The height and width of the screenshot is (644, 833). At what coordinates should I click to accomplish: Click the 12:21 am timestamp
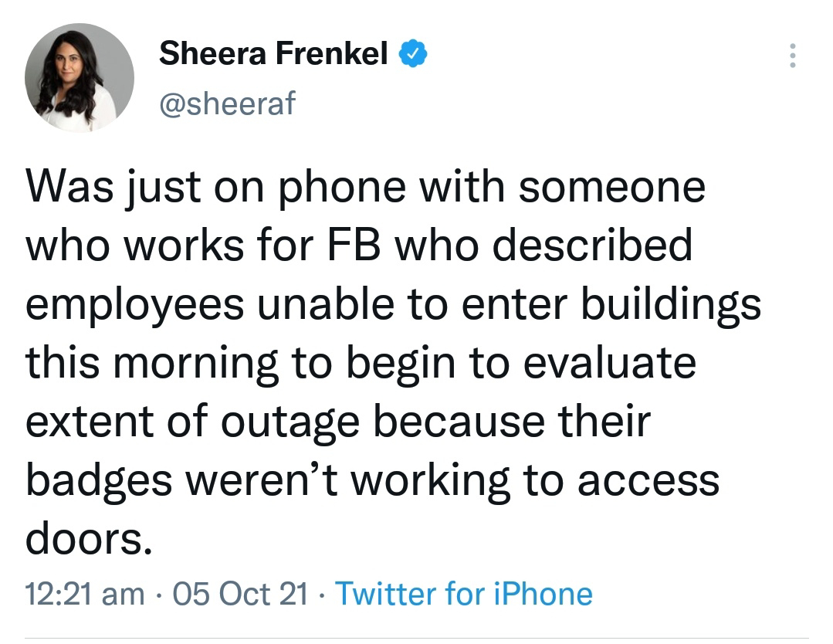(x=84, y=594)
